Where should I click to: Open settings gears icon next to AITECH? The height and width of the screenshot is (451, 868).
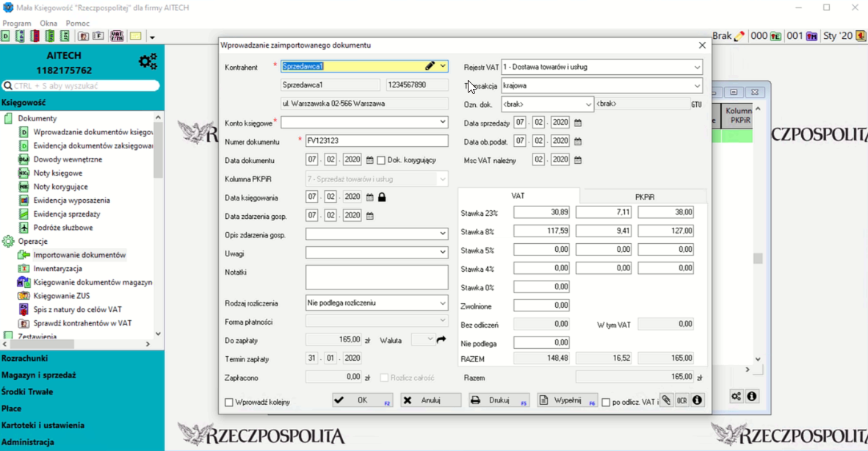click(x=148, y=62)
